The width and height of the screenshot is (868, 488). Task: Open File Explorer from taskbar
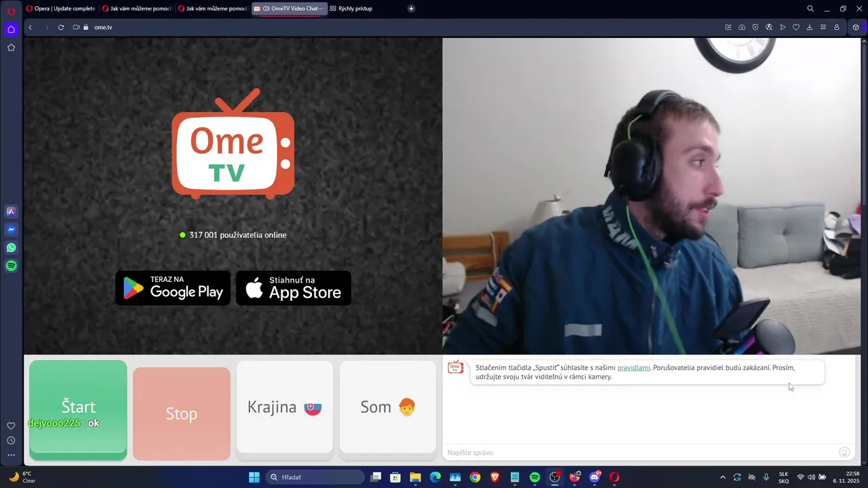pos(415,477)
